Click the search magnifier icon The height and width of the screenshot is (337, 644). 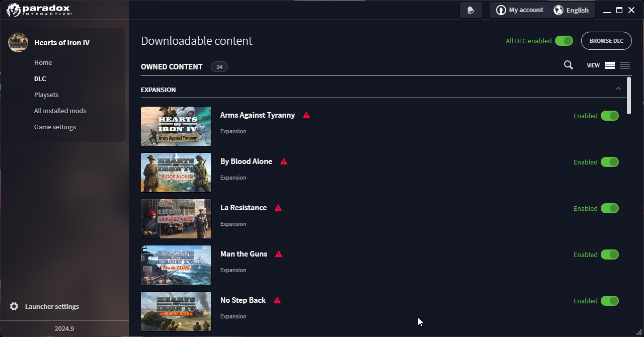[x=569, y=65]
